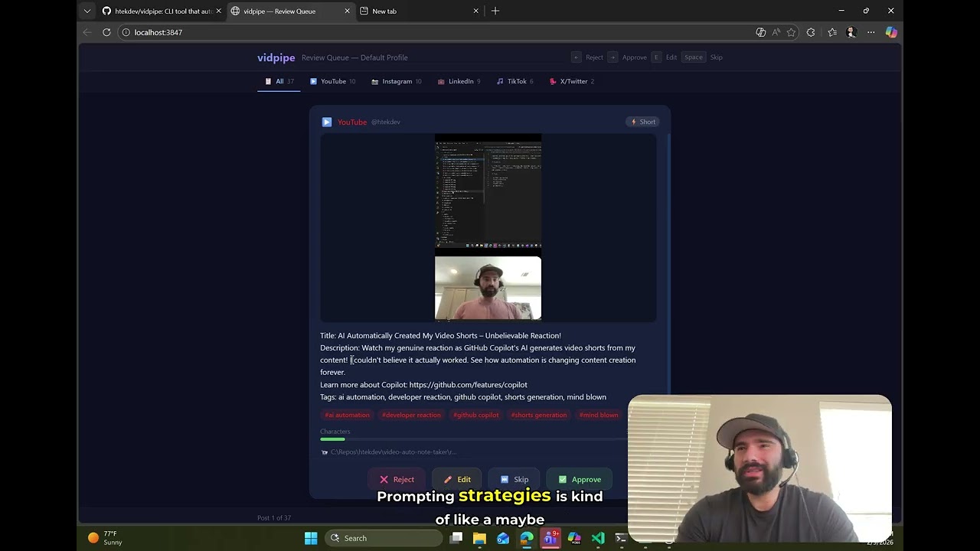Screen dimensions: 980x551
Task: Filter the queue by X/Twitter
Action: pos(572,81)
